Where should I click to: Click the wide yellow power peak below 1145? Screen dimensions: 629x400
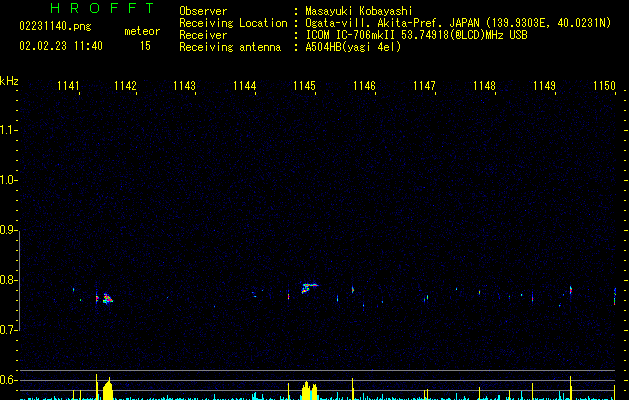tap(309, 391)
